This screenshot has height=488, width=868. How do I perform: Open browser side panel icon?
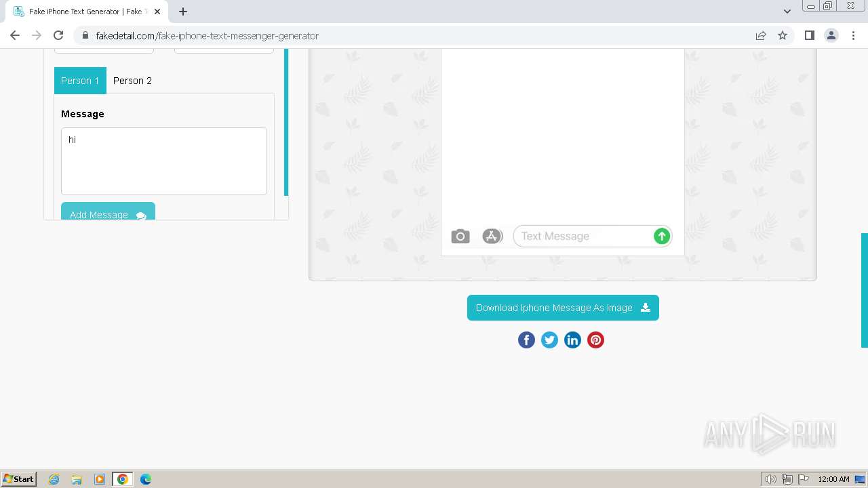[x=810, y=35]
